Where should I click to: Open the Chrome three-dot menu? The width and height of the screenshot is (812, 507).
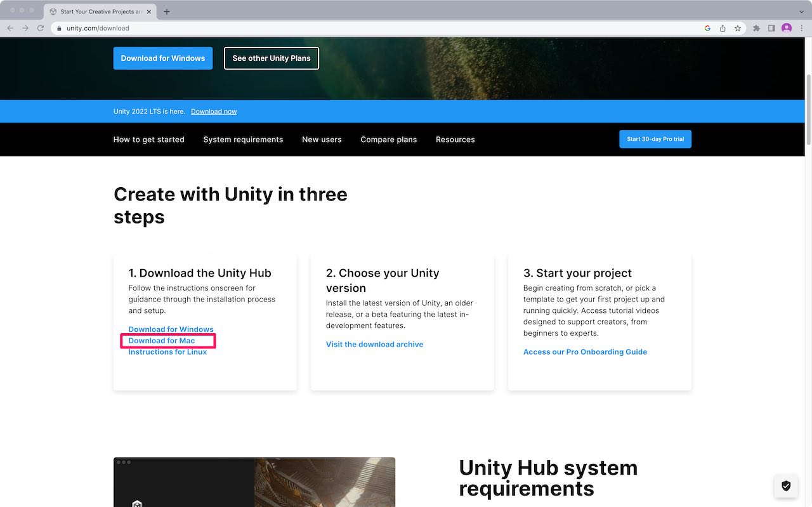pyautogui.click(x=802, y=28)
